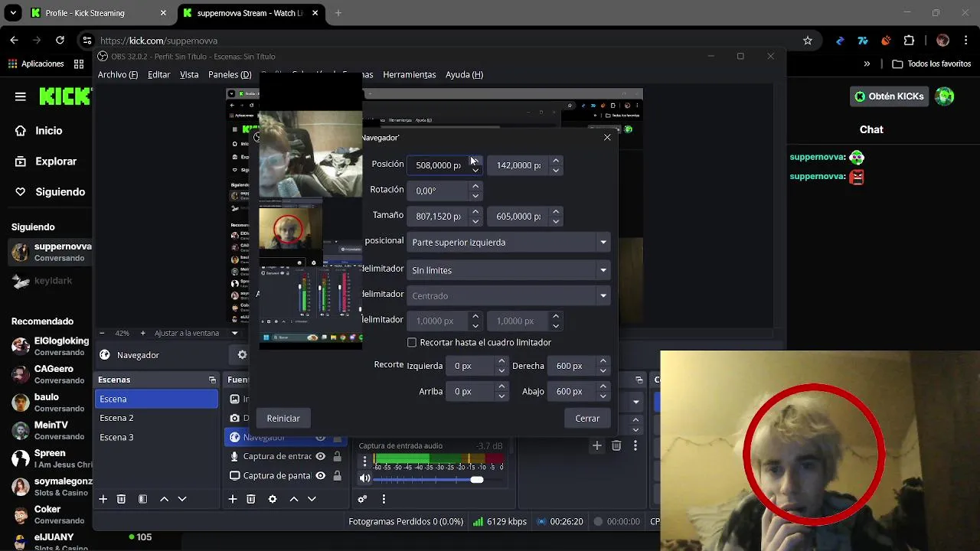This screenshot has height=551, width=980.
Task: Hide Captura de entrada source eye
Action: pos(320,456)
